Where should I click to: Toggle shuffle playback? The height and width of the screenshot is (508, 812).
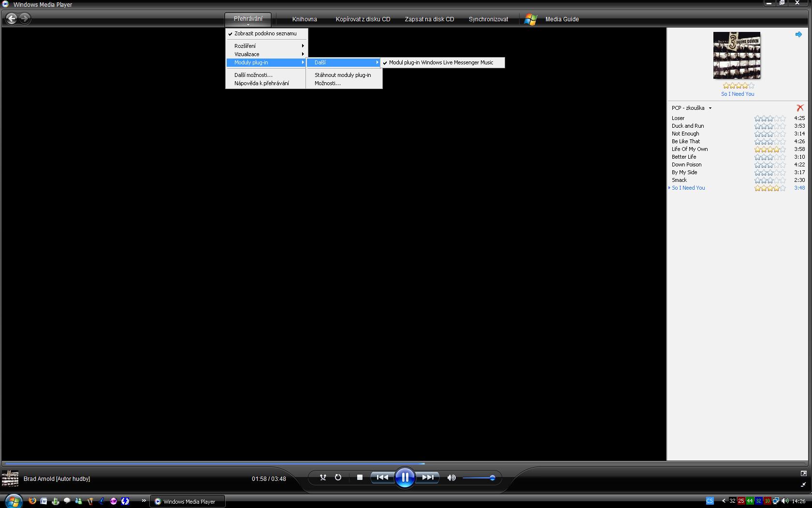pyautogui.click(x=323, y=478)
